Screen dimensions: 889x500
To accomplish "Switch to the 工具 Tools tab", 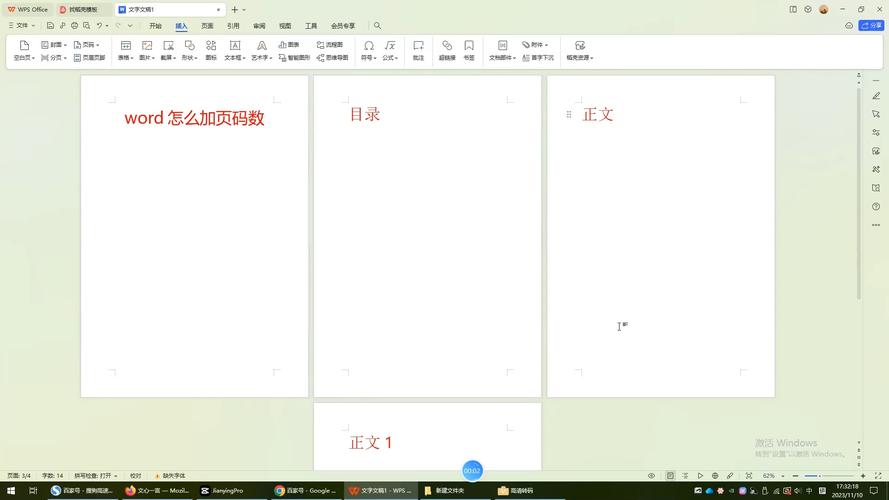I will (311, 26).
